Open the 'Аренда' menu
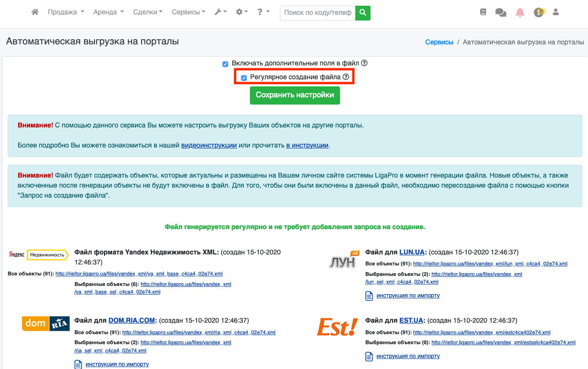The image size is (588, 369). pyautogui.click(x=108, y=12)
